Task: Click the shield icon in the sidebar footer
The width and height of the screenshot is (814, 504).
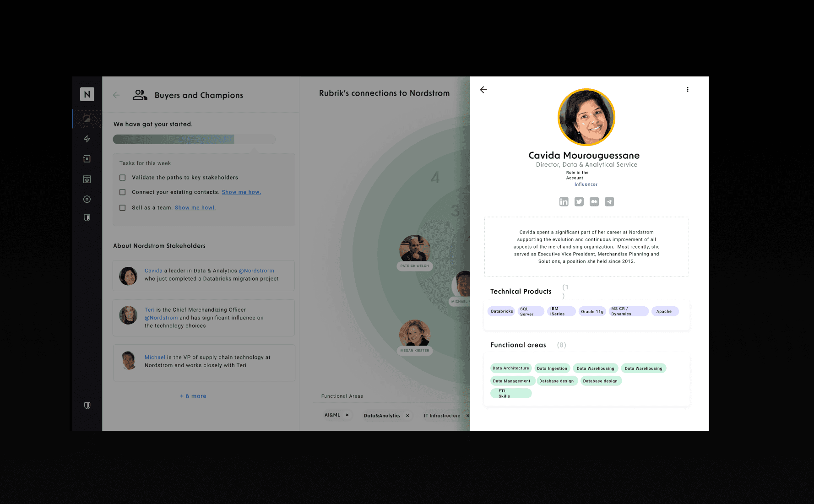Action: 87,406
